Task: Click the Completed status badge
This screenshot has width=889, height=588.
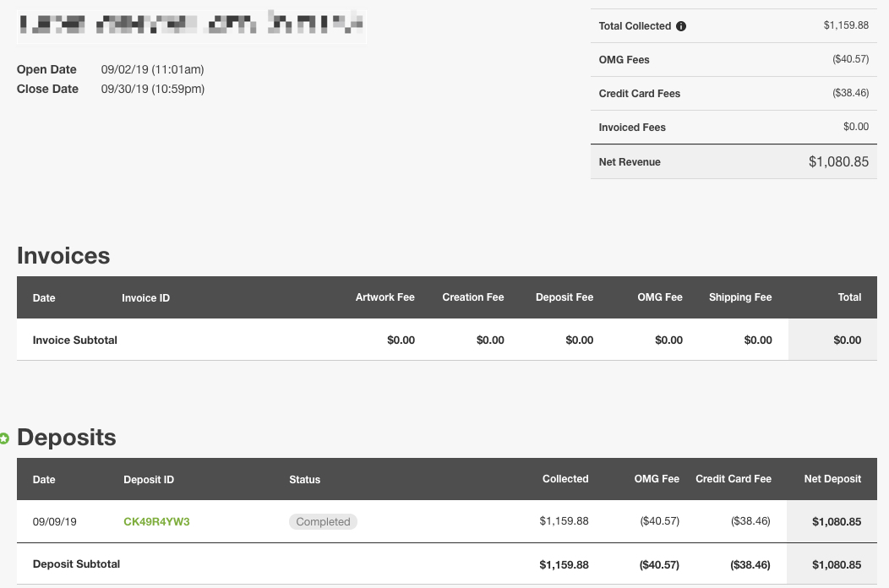Action: pos(323,521)
